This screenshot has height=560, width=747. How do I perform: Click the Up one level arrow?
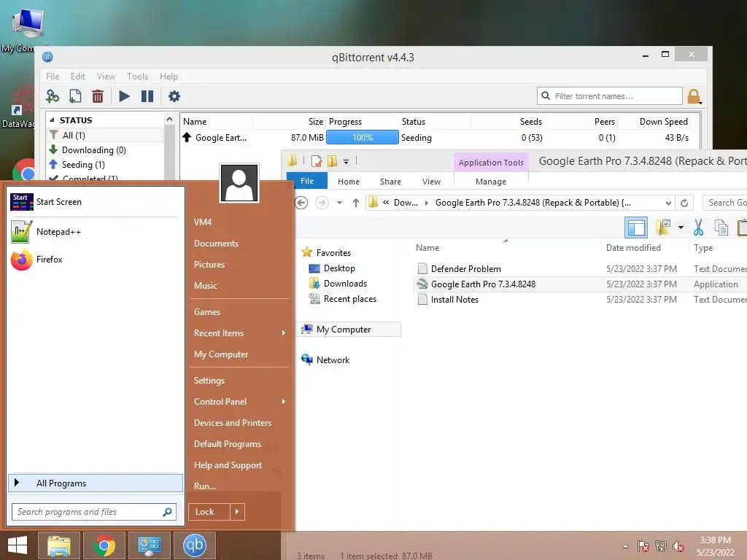356,203
